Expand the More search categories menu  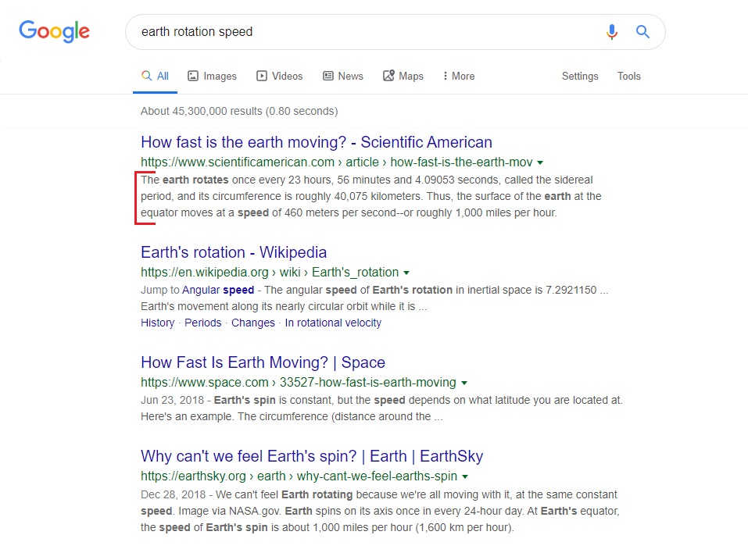pos(458,76)
